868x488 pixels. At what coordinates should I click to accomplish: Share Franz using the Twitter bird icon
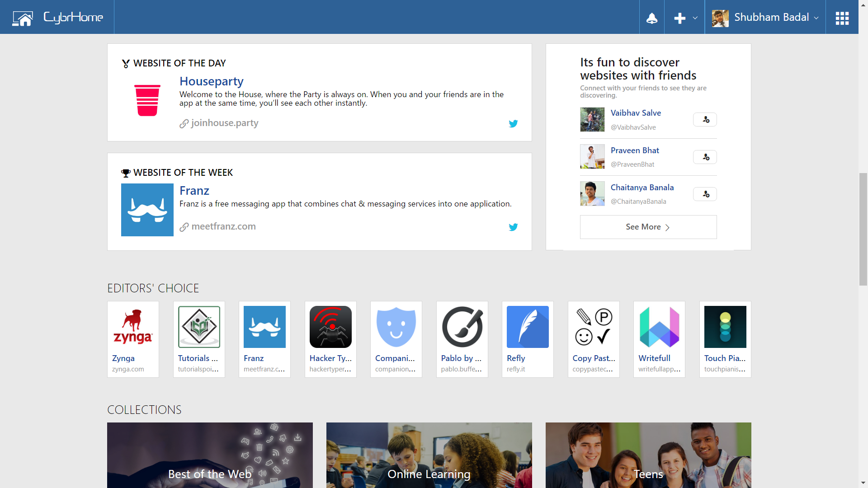pos(513,227)
